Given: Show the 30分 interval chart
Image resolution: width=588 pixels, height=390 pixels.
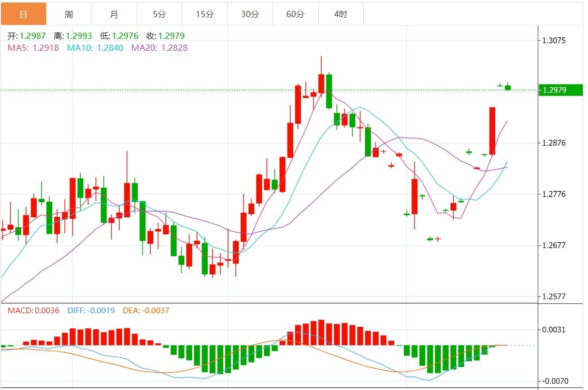Looking at the screenshot, I should [250, 14].
